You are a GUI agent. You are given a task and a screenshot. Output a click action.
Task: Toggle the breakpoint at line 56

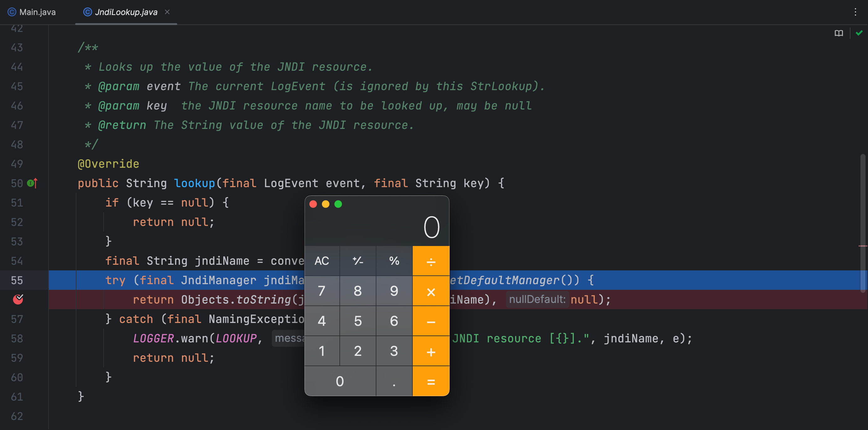pos(18,299)
